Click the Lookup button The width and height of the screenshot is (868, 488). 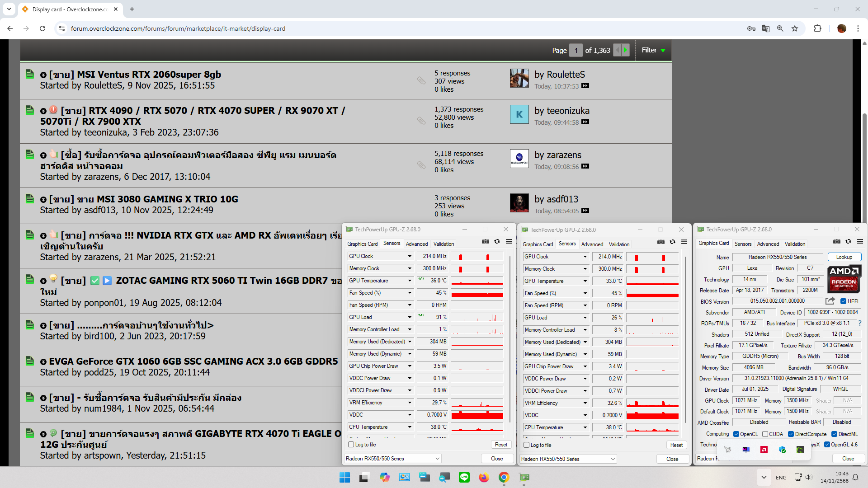[x=844, y=257]
